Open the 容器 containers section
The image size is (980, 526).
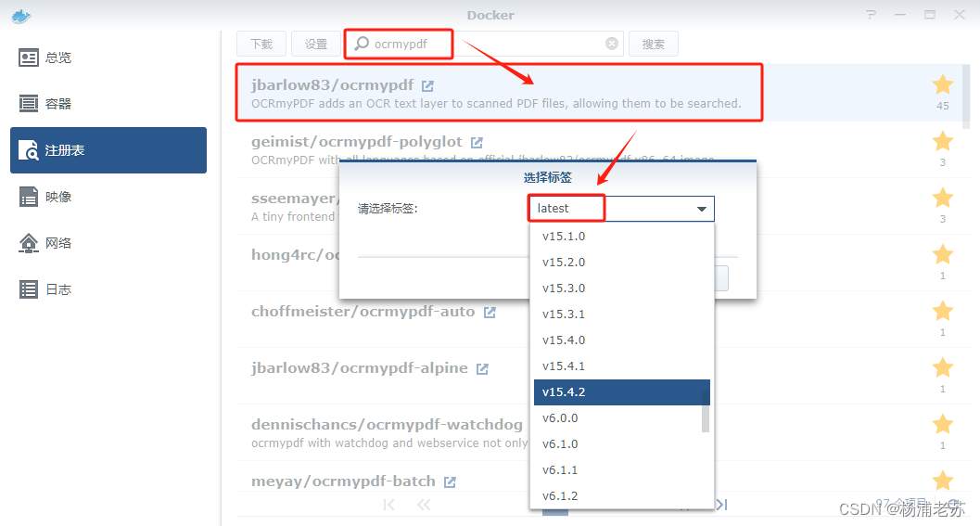point(108,104)
